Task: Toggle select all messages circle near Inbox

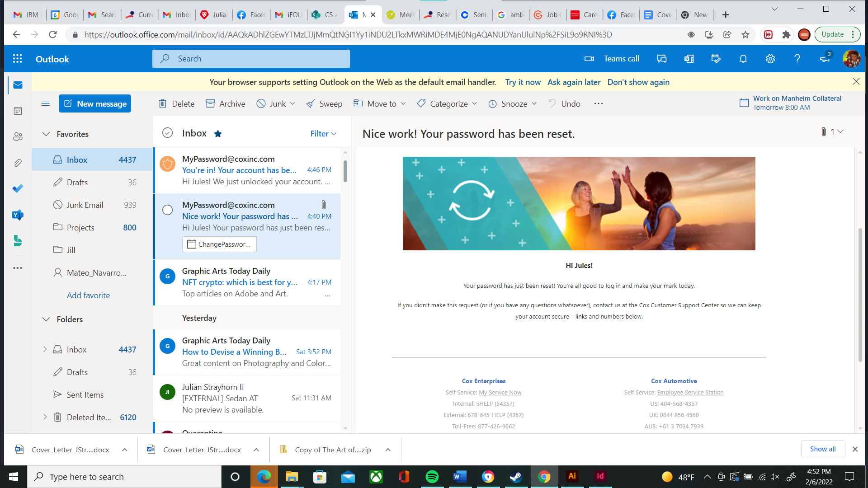Action: [x=167, y=133]
